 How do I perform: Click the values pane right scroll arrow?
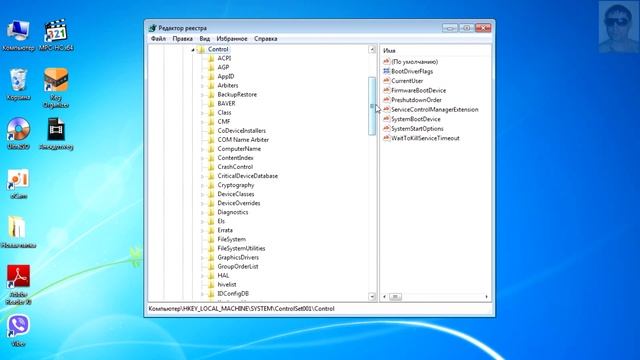486,297
